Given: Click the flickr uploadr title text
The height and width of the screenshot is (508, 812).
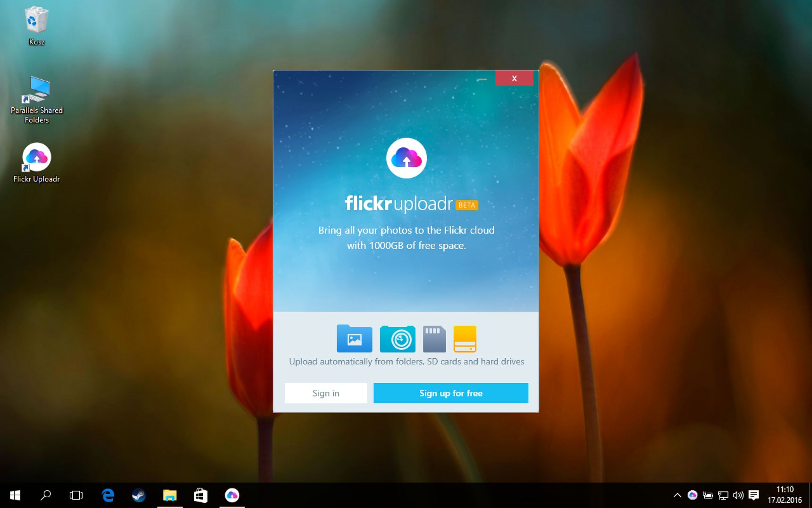Looking at the screenshot, I should [x=399, y=204].
